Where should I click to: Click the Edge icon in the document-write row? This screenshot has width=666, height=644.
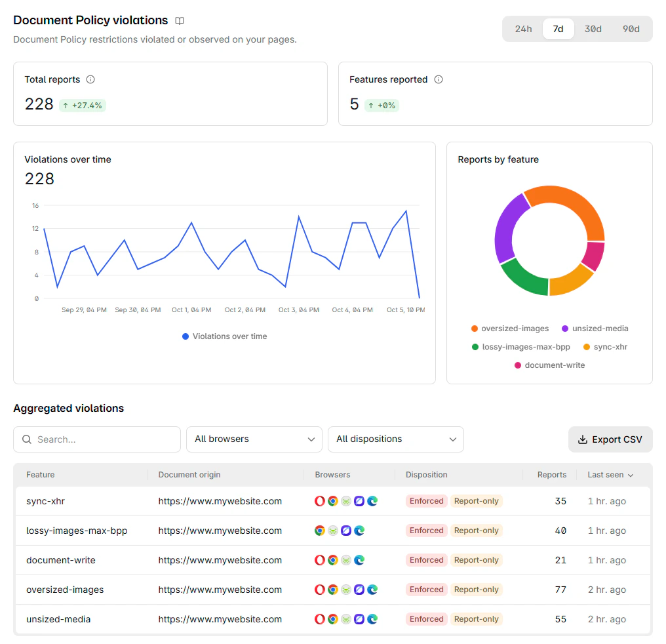[x=359, y=560]
